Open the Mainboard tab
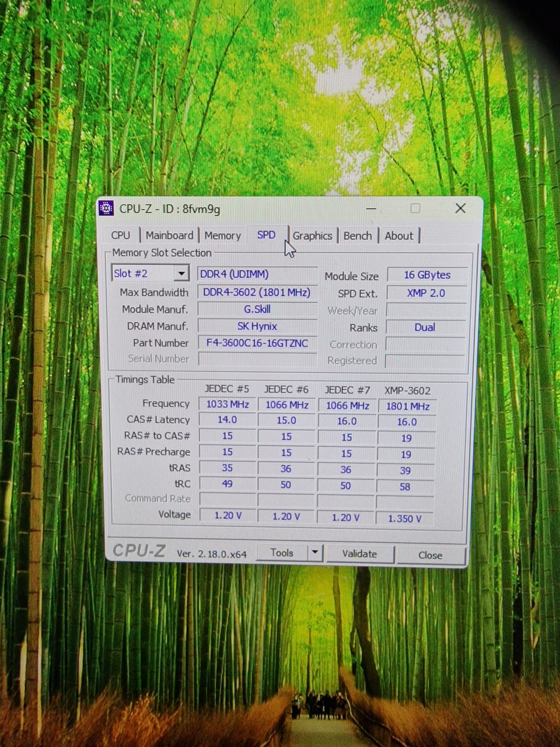This screenshot has height=747, width=560. pos(169,235)
